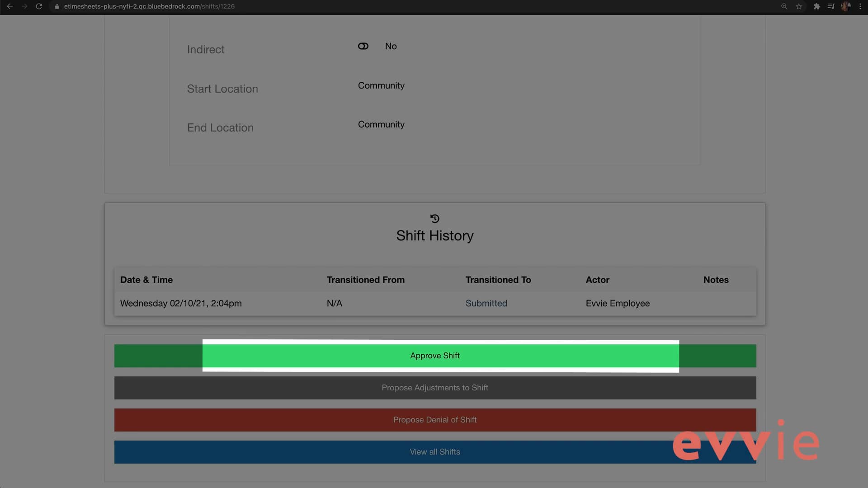Image resolution: width=868 pixels, height=488 pixels.
Task: Reload the current page
Action: (39, 6)
